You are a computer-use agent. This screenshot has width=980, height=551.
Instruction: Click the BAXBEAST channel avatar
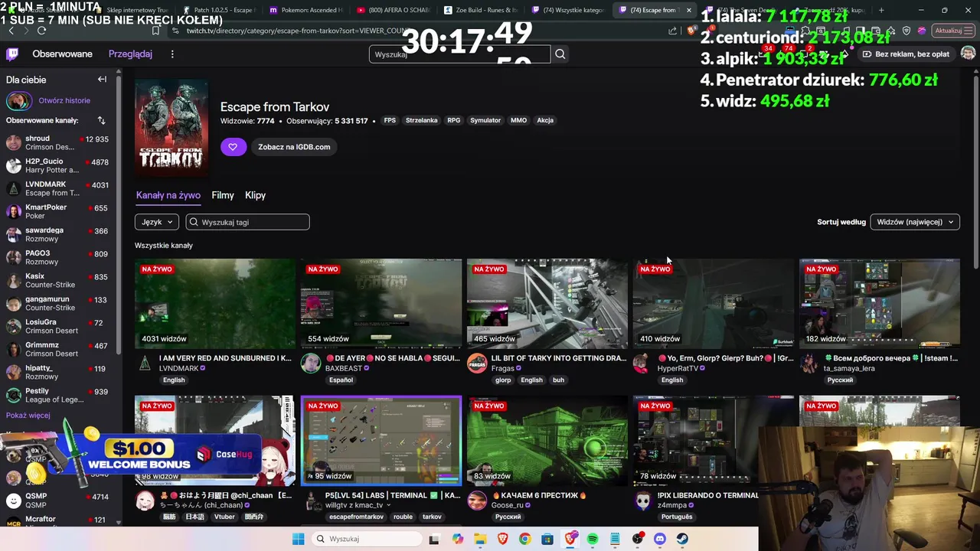click(x=311, y=364)
